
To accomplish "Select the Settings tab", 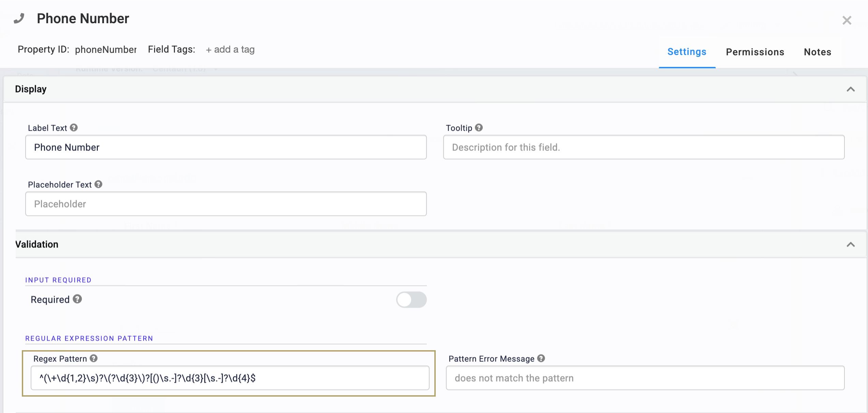I will (x=687, y=52).
